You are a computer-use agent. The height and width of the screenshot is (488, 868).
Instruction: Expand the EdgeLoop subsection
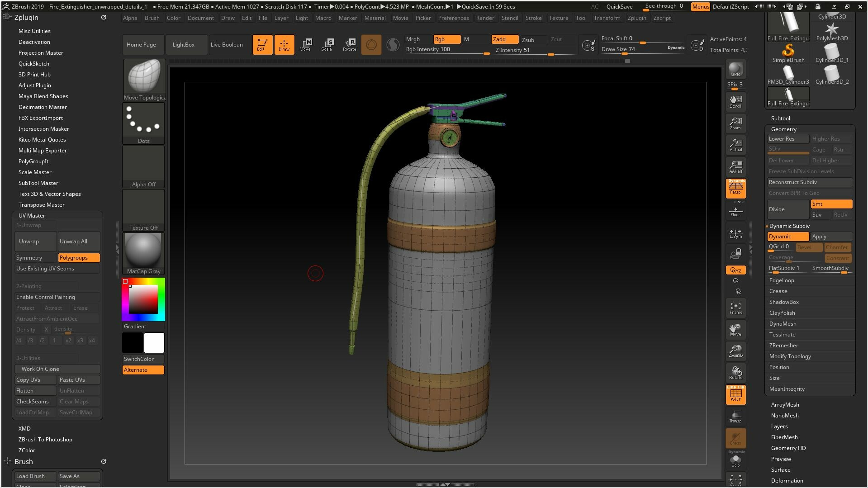[782, 280]
